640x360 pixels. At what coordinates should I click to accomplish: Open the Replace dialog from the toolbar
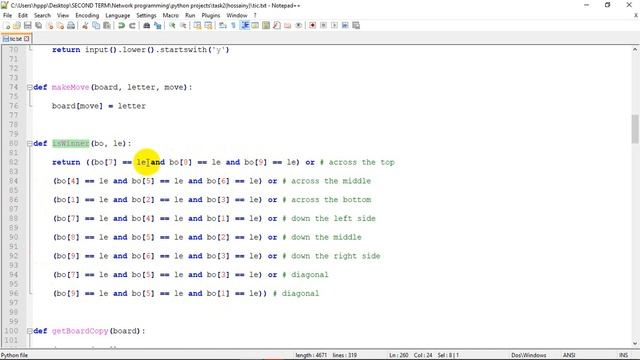[158, 25]
